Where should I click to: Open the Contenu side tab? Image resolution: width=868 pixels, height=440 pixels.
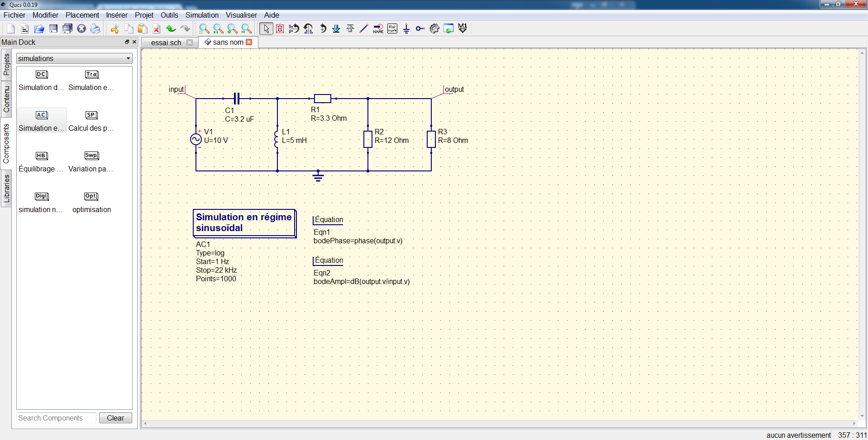pyautogui.click(x=6, y=99)
